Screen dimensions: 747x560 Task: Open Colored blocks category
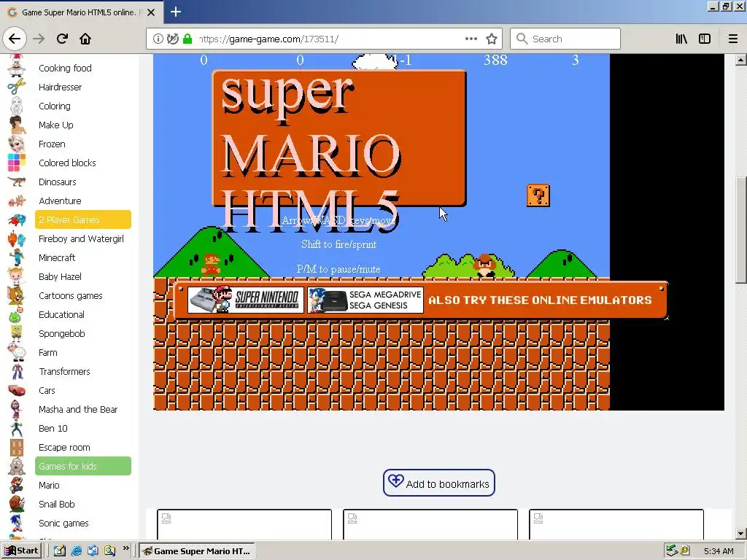pyautogui.click(x=67, y=163)
